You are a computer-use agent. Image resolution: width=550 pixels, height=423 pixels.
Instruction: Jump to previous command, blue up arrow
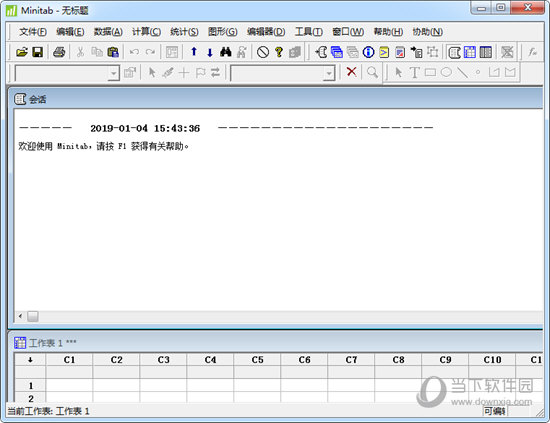194,52
